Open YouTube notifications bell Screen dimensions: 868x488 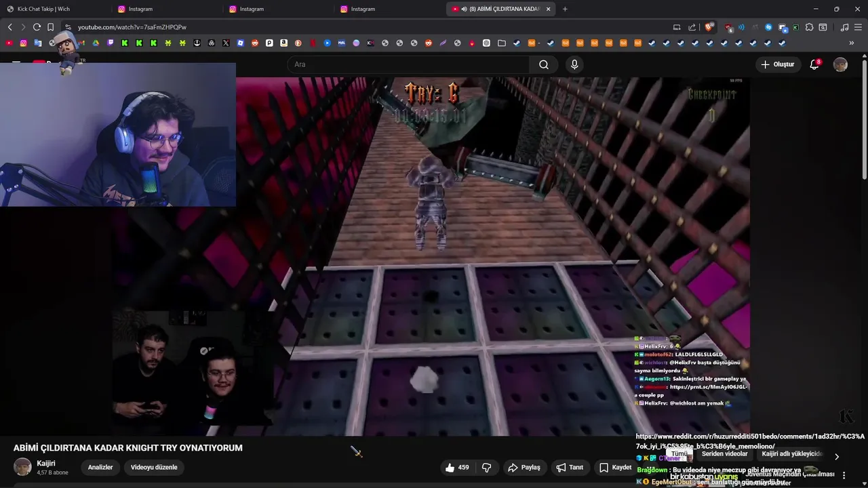[x=814, y=64]
